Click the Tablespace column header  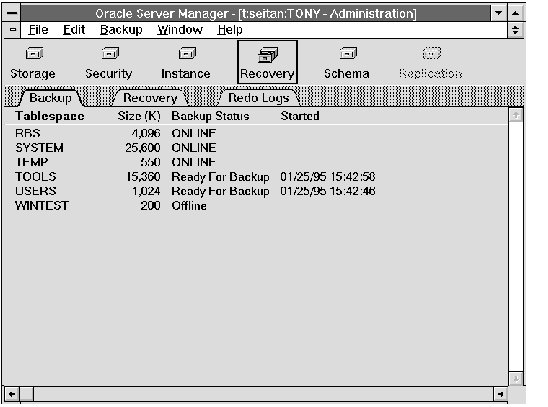click(x=50, y=116)
